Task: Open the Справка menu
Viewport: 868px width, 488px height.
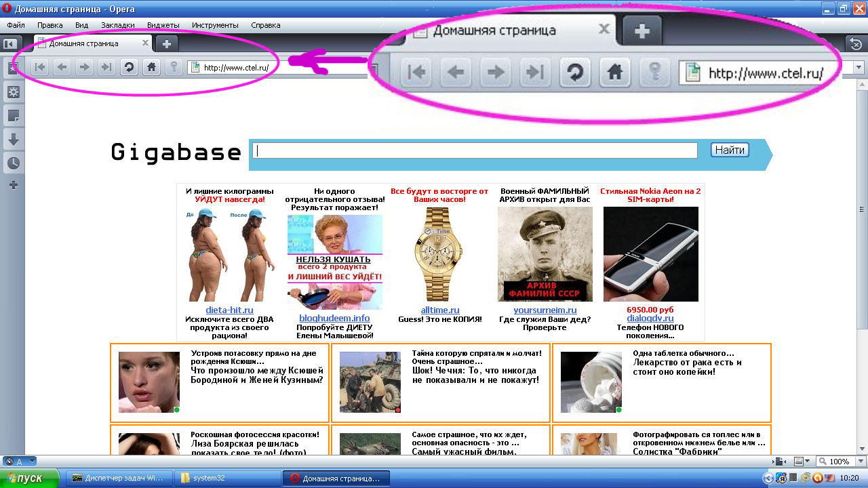Action: point(265,25)
